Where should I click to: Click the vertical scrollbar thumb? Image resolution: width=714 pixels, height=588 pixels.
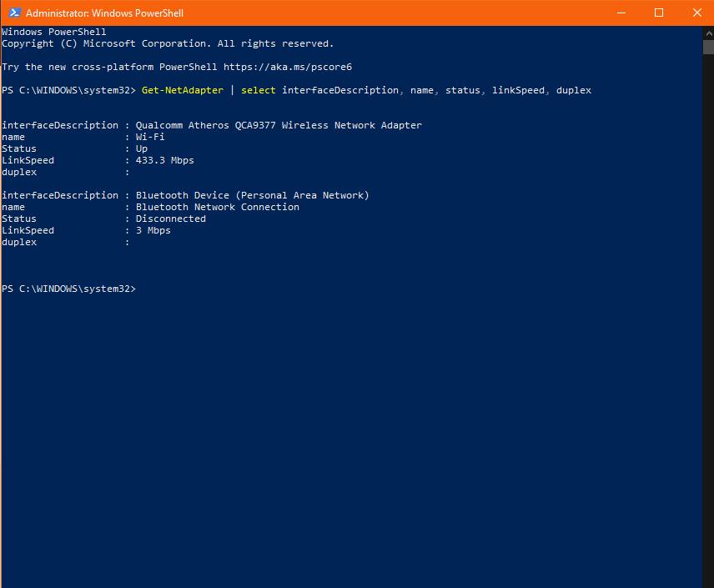click(x=708, y=47)
